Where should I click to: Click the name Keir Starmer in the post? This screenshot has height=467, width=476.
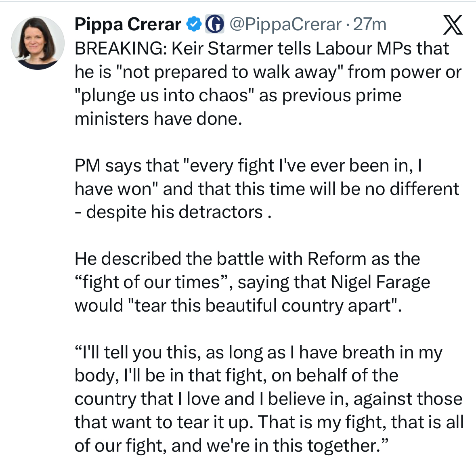pos(222,48)
